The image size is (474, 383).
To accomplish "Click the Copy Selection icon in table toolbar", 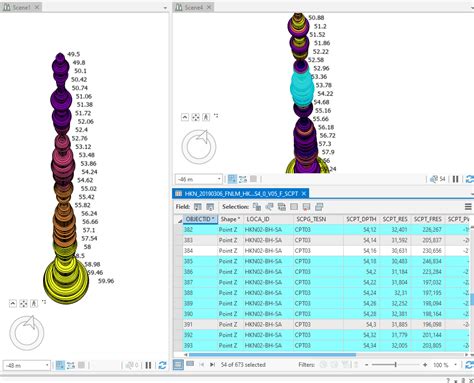I will point(319,207).
